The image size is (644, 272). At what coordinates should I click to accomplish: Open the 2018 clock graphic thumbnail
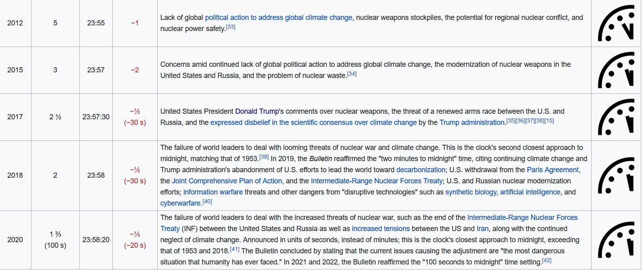tap(616, 175)
